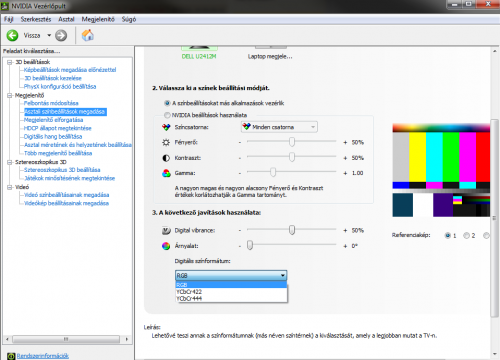
Task: Pick YCbCr444 from the dropdown list
Action: (231, 298)
